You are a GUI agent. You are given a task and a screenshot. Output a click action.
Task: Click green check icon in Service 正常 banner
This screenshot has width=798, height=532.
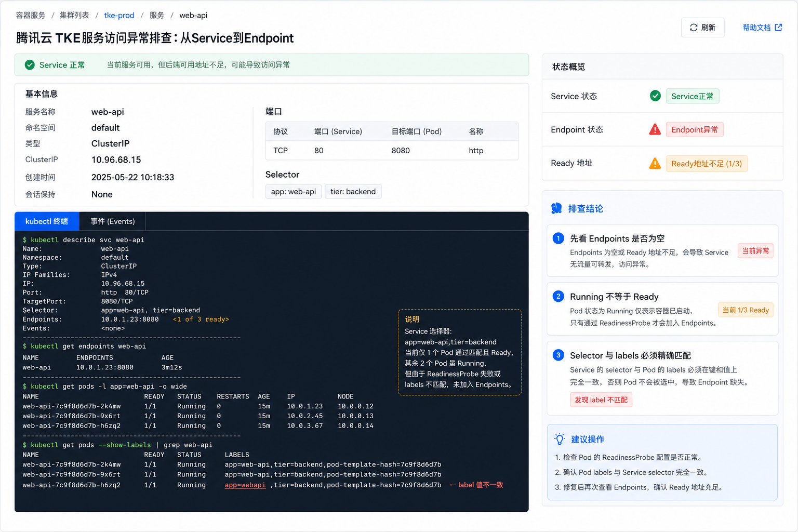click(x=30, y=65)
